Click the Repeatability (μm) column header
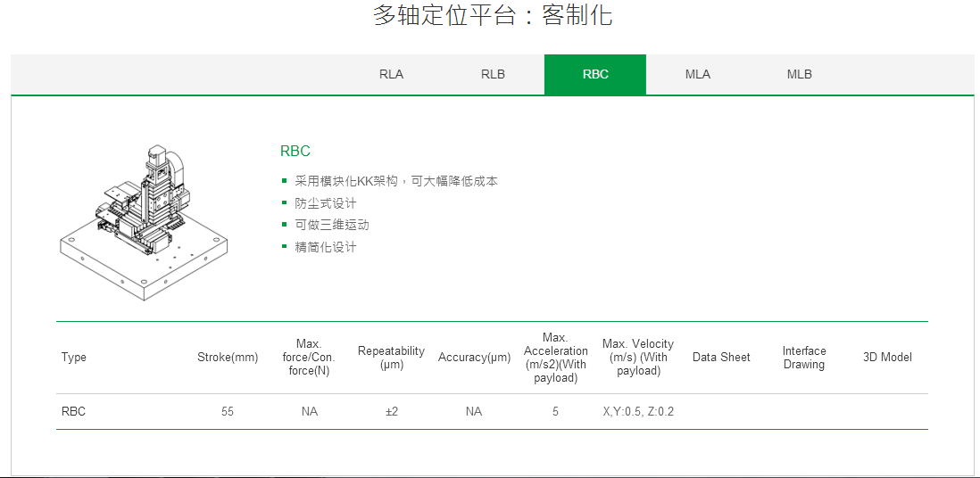The width and height of the screenshot is (980, 478). click(x=391, y=358)
